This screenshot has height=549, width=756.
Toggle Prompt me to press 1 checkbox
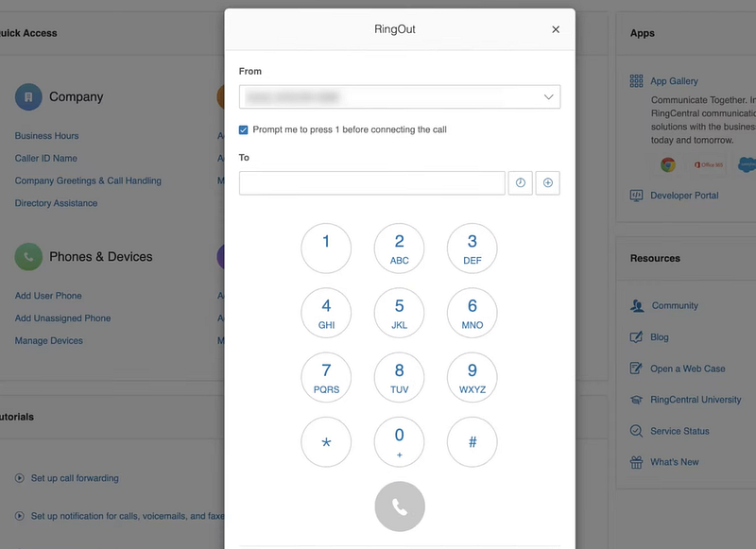(244, 129)
